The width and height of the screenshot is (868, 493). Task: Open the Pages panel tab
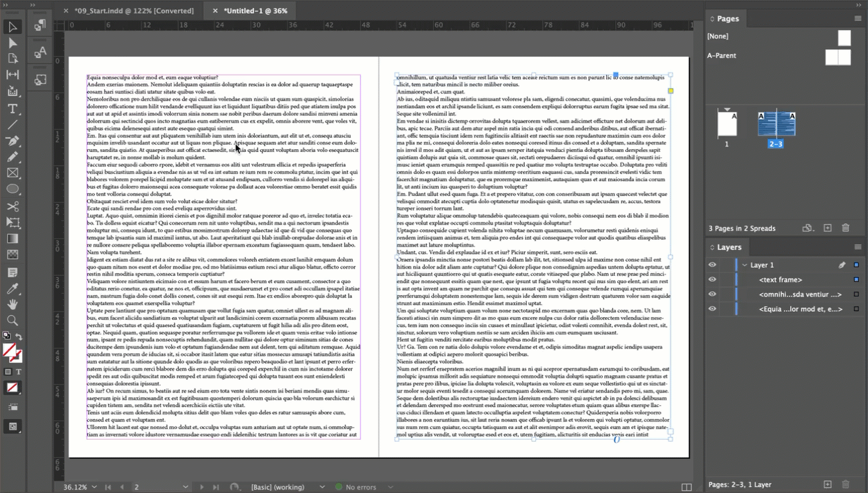coord(727,19)
